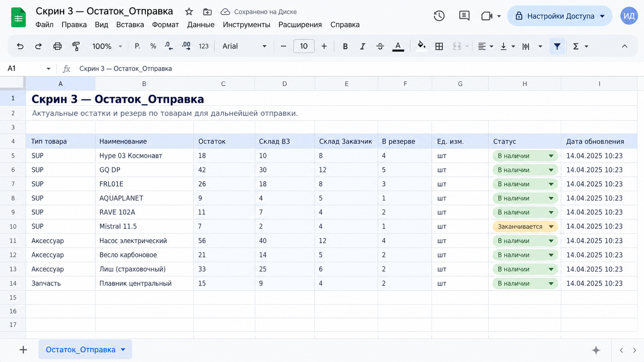
Task: Select row 10 header
Action: coord(13,227)
